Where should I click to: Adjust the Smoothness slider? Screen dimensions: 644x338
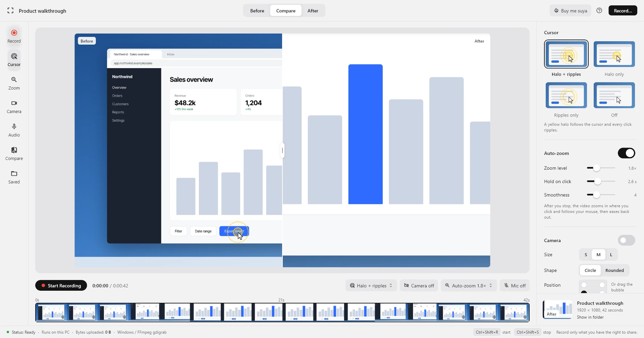click(x=601, y=195)
